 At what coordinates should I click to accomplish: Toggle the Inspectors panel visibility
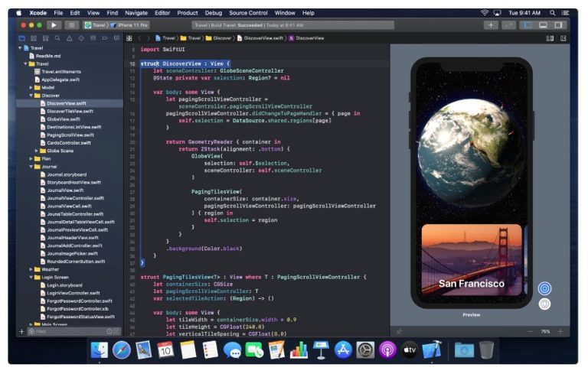point(558,25)
